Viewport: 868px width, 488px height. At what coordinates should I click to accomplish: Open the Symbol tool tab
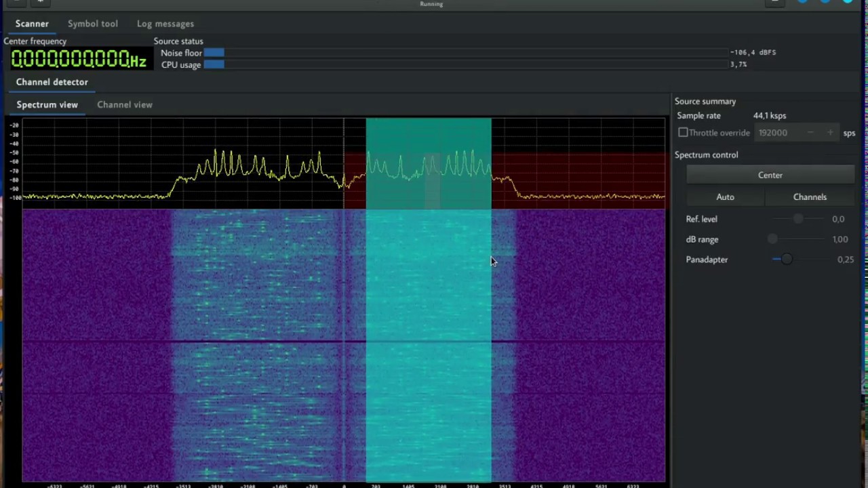(93, 24)
